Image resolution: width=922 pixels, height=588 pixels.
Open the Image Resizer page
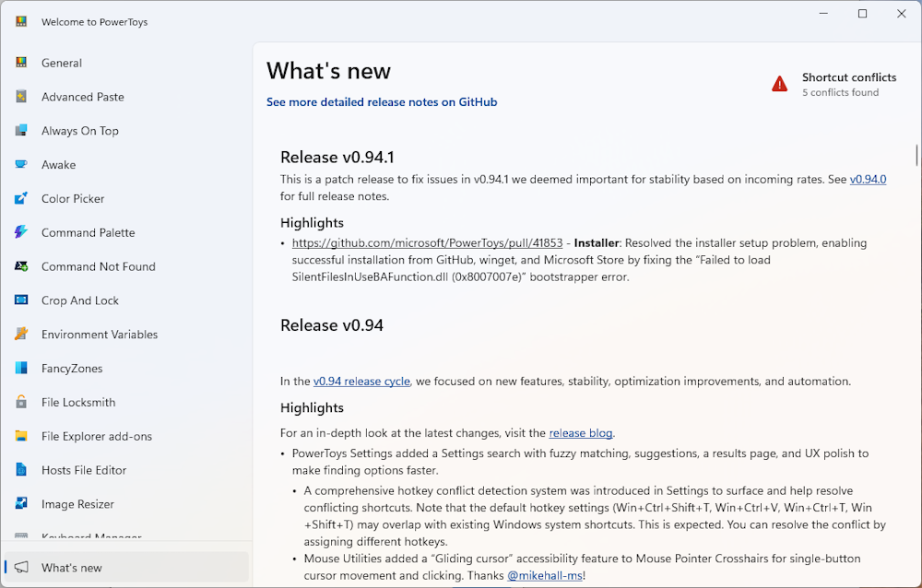126,504
